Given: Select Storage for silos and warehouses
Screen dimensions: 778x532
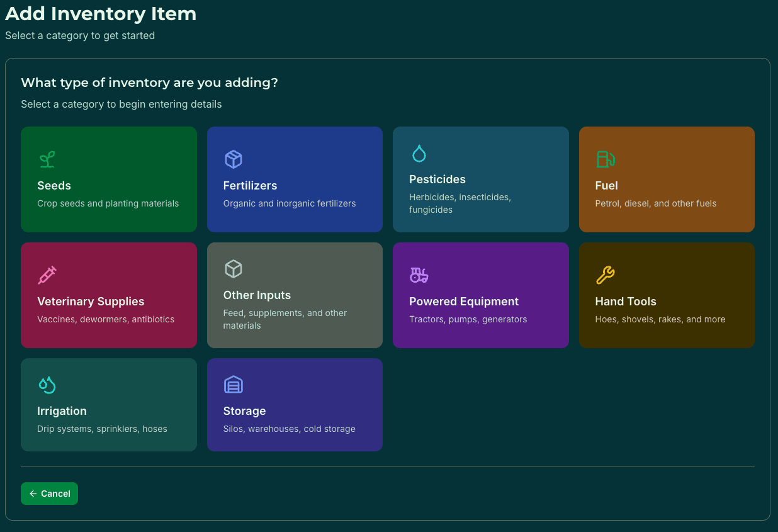Looking at the screenshot, I should pos(295,405).
